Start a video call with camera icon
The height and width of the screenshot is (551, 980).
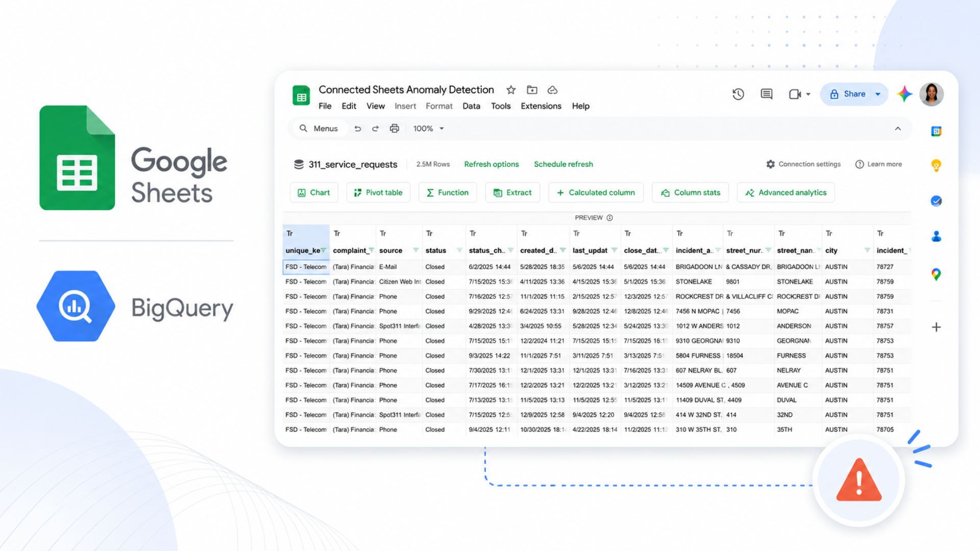795,94
